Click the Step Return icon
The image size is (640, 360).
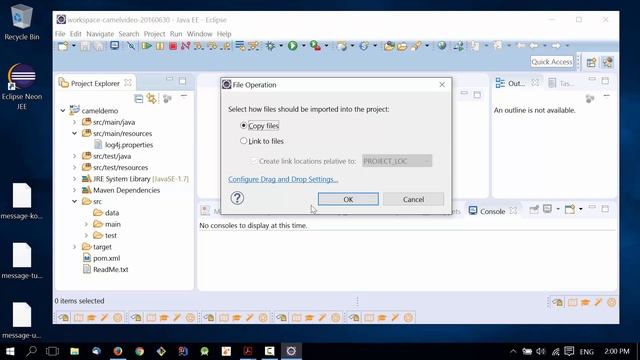225,46
